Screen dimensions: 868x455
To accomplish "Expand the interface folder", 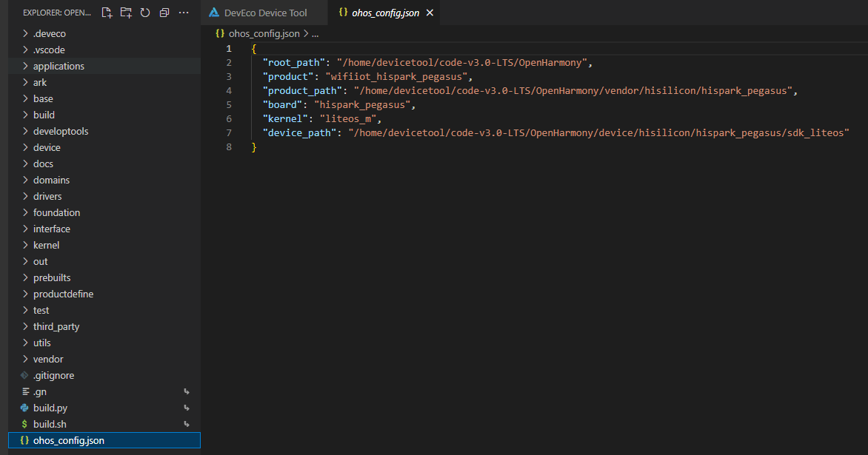I will pyautogui.click(x=104, y=229).
